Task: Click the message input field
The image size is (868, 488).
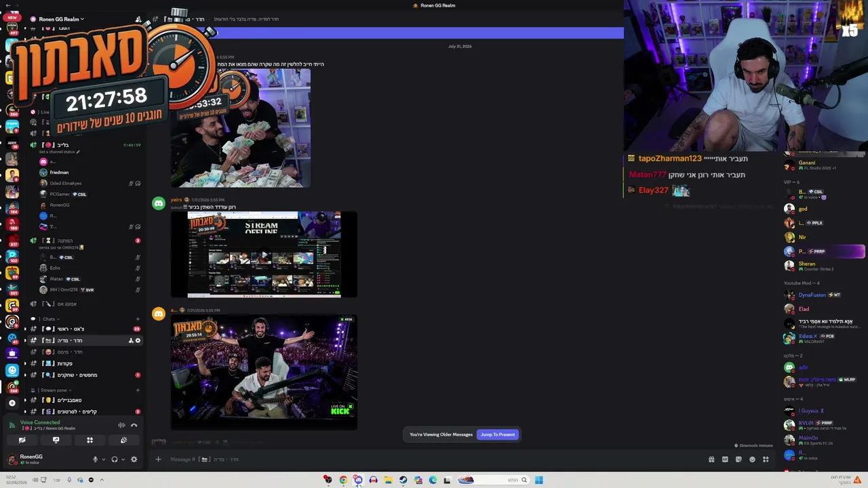Action: point(434,460)
